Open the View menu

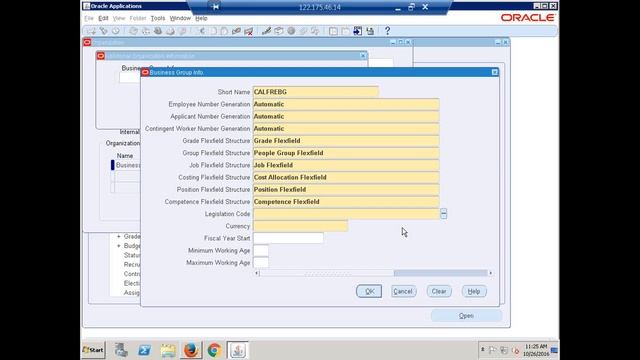pyautogui.click(x=119, y=18)
